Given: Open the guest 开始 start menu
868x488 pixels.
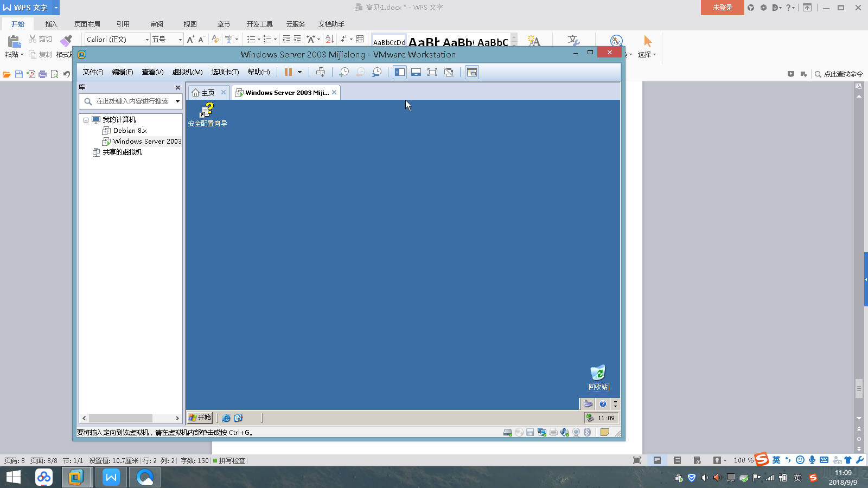Looking at the screenshot, I should [200, 418].
